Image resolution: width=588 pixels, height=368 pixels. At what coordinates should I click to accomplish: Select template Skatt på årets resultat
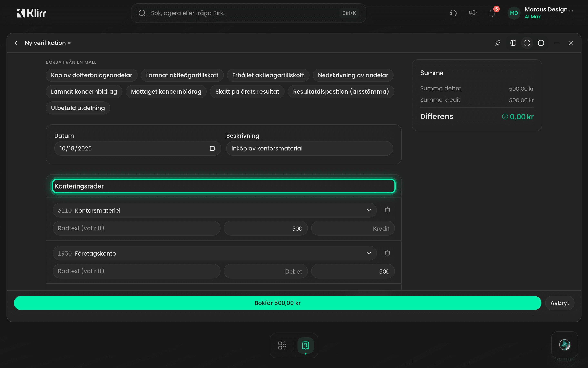pyautogui.click(x=247, y=92)
